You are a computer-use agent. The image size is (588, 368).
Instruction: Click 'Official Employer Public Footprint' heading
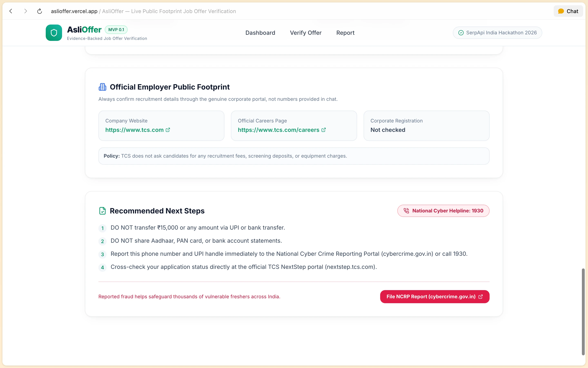point(170,87)
